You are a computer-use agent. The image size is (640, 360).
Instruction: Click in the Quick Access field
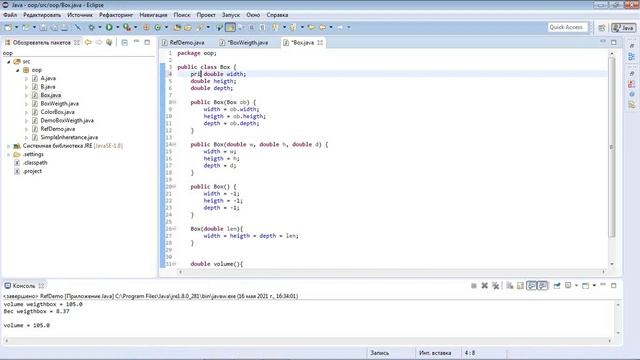[x=567, y=27]
